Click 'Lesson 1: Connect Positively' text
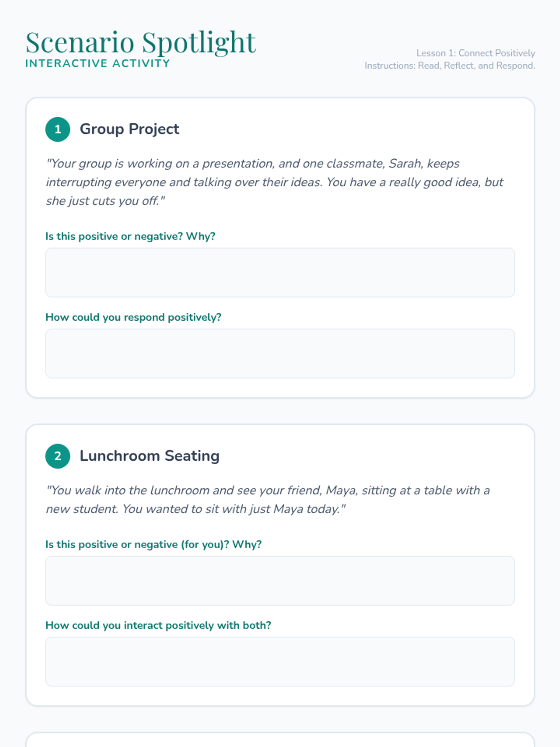The width and height of the screenshot is (560, 747). pos(476,53)
